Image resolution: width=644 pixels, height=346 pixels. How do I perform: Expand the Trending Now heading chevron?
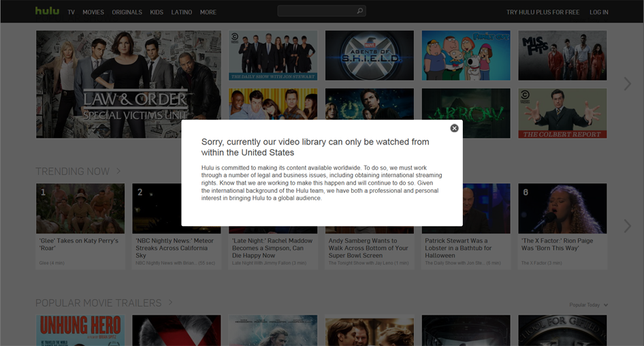click(x=118, y=170)
